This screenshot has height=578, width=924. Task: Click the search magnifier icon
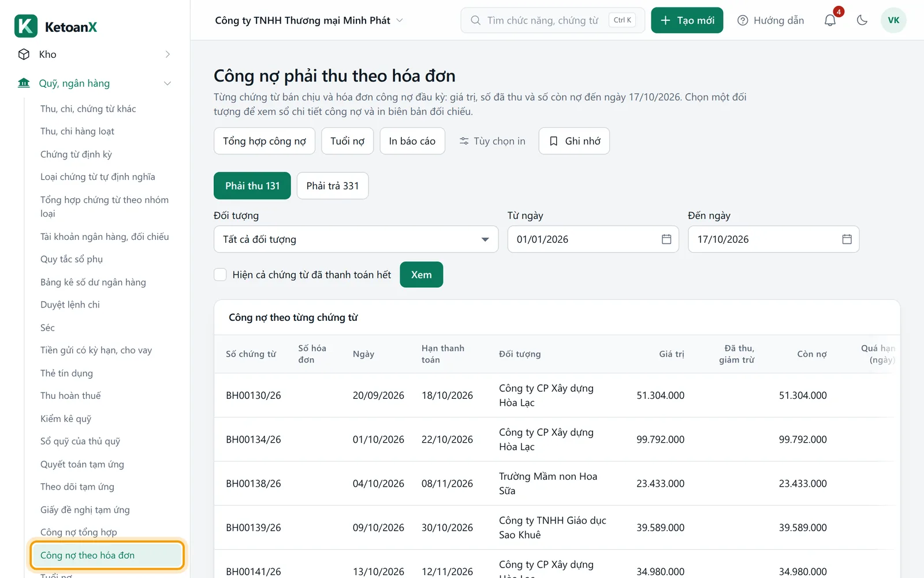pos(475,20)
